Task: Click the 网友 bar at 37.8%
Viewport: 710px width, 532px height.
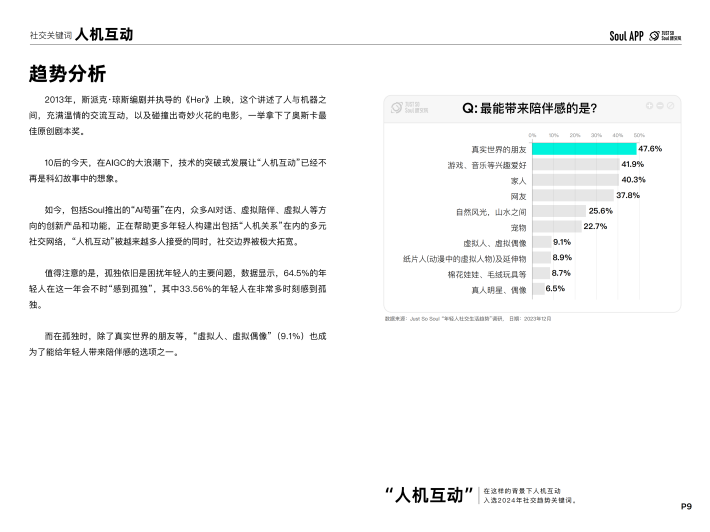Action: click(x=572, y=196)
